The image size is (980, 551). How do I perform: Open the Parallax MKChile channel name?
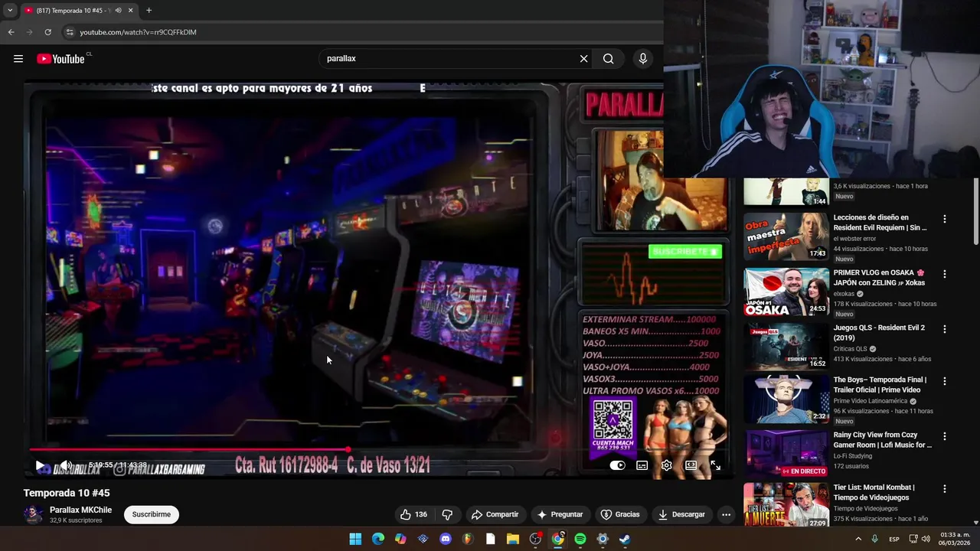(80, 510)
